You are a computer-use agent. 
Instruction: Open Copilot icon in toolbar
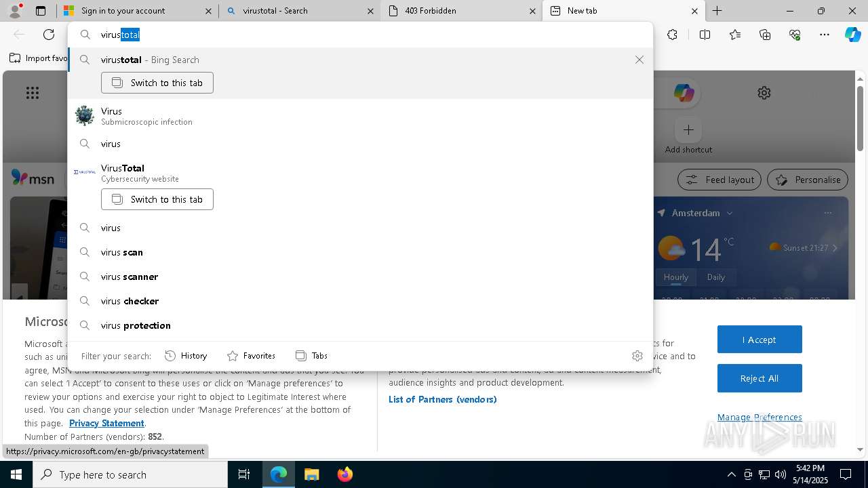[852, 35]
